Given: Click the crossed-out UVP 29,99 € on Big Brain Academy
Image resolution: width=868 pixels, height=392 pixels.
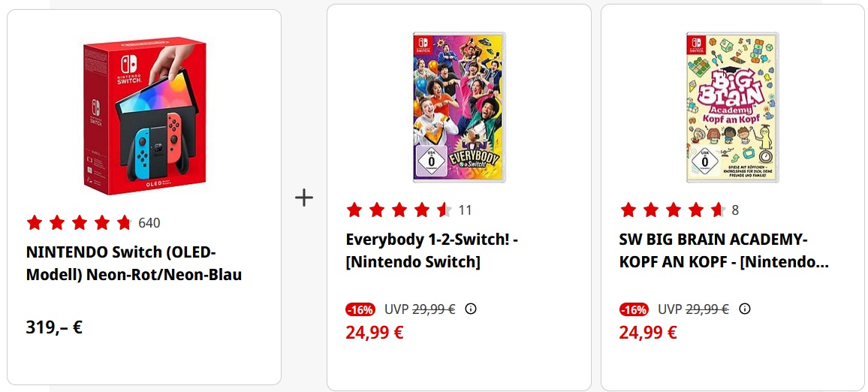Looking at the screenshot, I should pos(707,309).
